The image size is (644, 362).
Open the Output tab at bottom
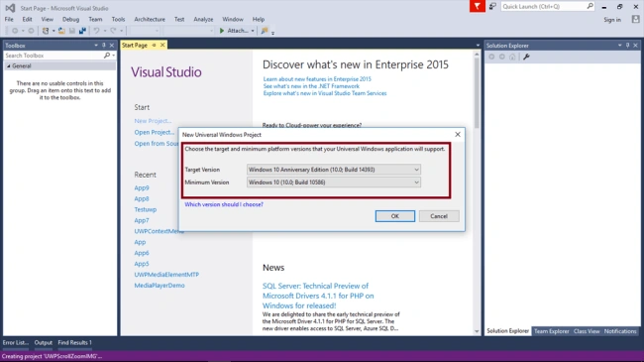tap(44, 343)
